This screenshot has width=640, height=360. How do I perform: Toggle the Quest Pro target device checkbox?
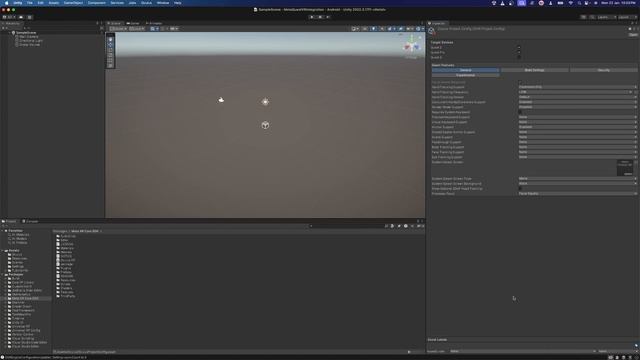point(519,52)
